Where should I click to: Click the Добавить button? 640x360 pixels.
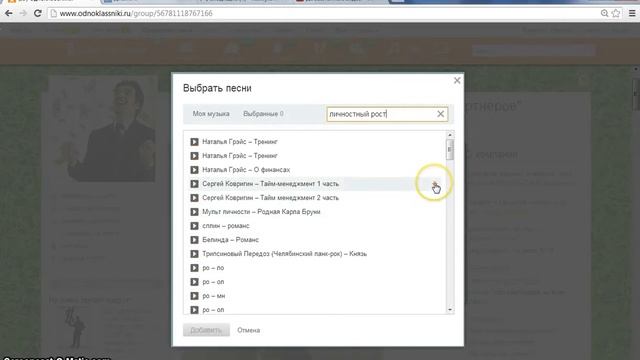(206, 330)
